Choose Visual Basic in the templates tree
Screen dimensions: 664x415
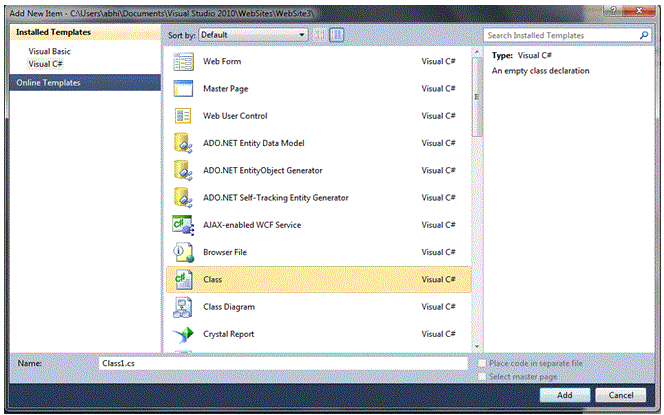coord(50,51)
